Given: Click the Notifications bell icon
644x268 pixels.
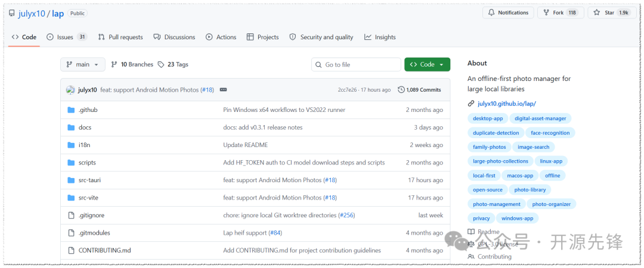Looking at the screenshot, I should click(x=491, y=13).
